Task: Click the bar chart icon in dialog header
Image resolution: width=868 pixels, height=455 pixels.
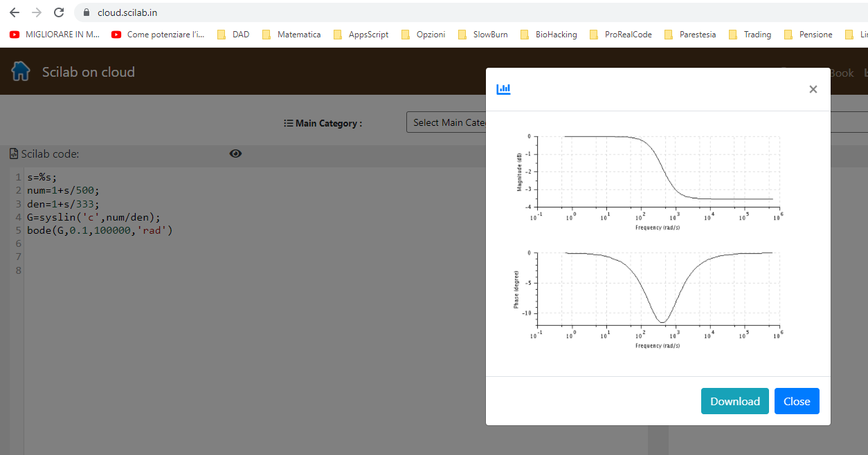Action: click(x=503, y=89)
